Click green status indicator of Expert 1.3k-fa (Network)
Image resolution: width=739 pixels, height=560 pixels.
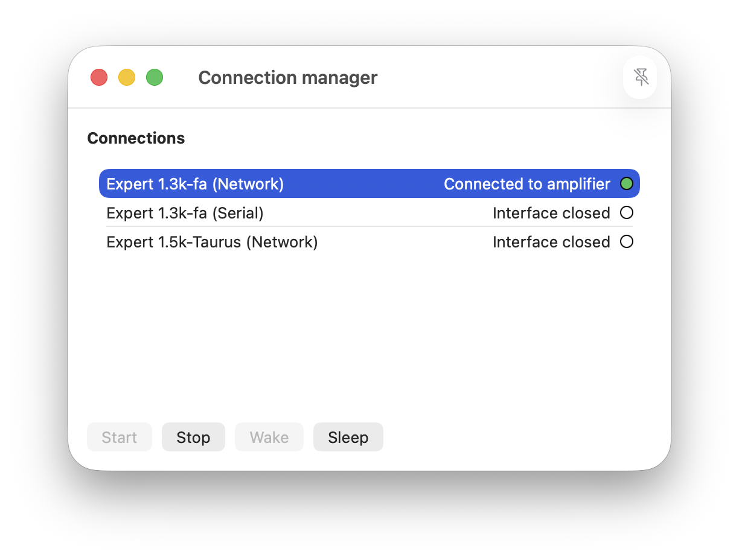pos(627,183)
